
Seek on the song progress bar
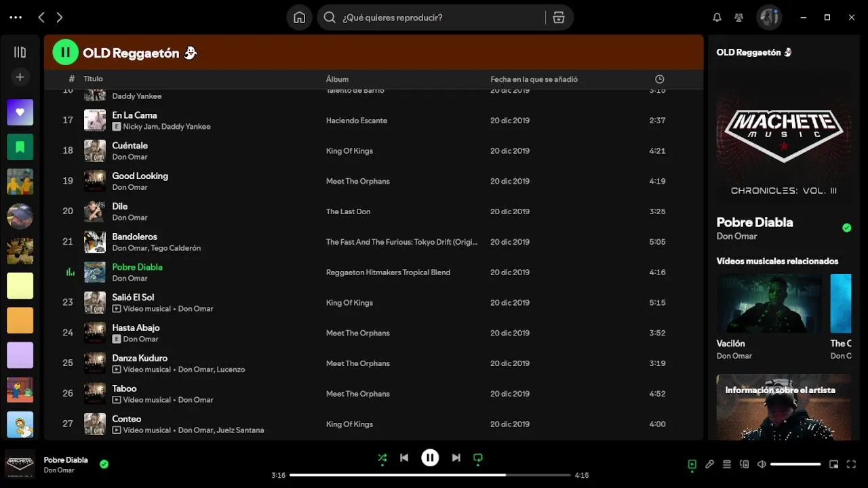coord(430,475)
